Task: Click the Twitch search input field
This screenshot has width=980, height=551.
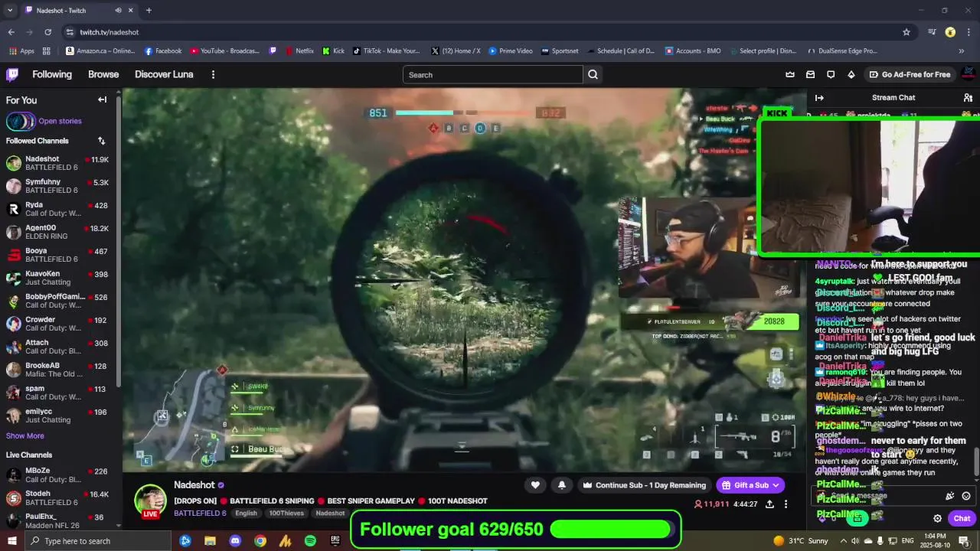Action: [x=492, y=75]
